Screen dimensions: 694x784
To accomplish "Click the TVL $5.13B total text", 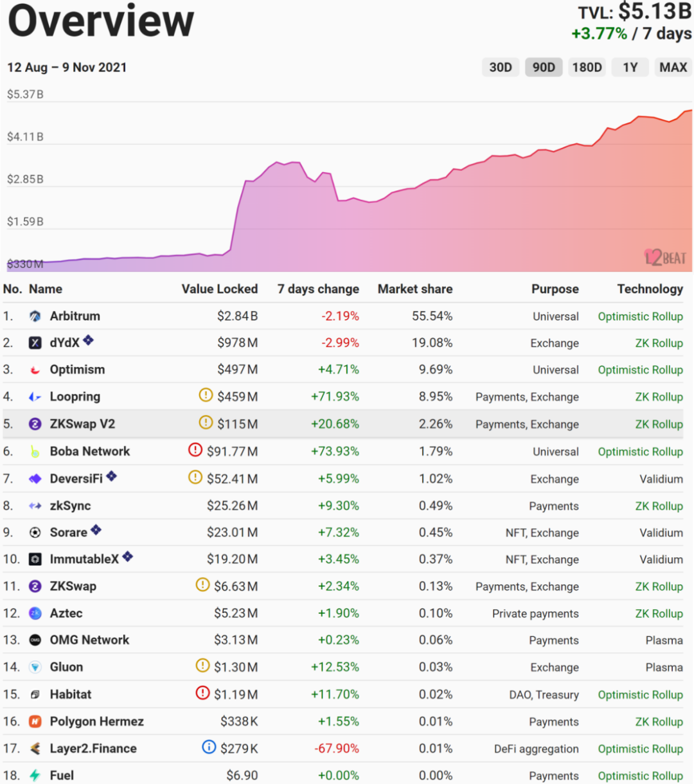I will pos(635,12).
